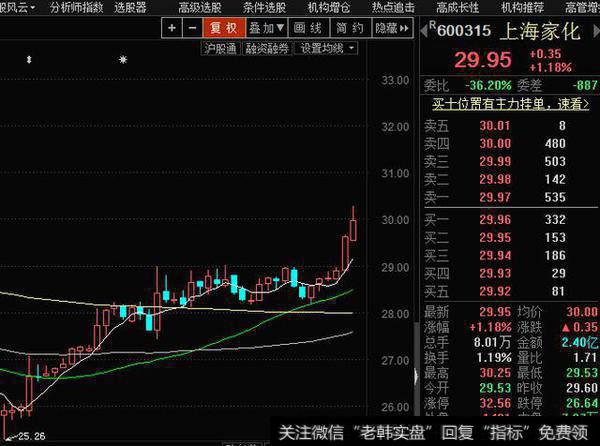Open 选股器 stock screener menu

pos(130,7)
